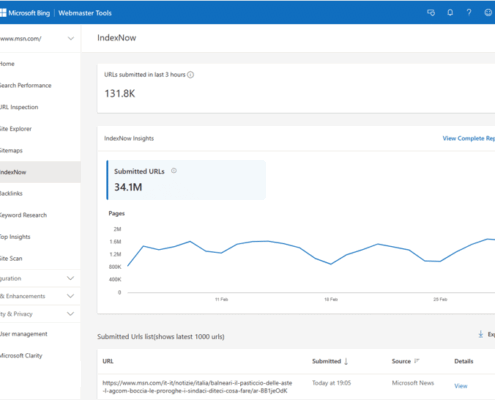
Task: Open Site Scan in sidebar
Action: (x=11, y=258)
